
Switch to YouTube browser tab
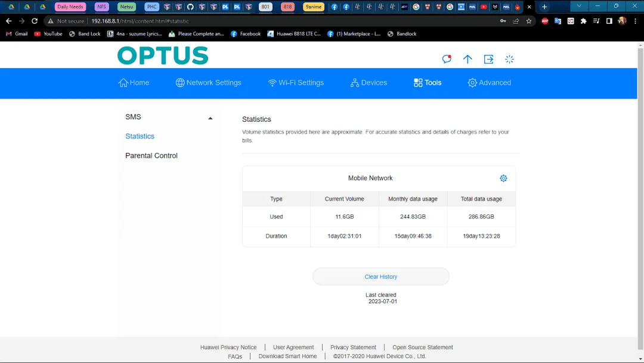[484, 7]
